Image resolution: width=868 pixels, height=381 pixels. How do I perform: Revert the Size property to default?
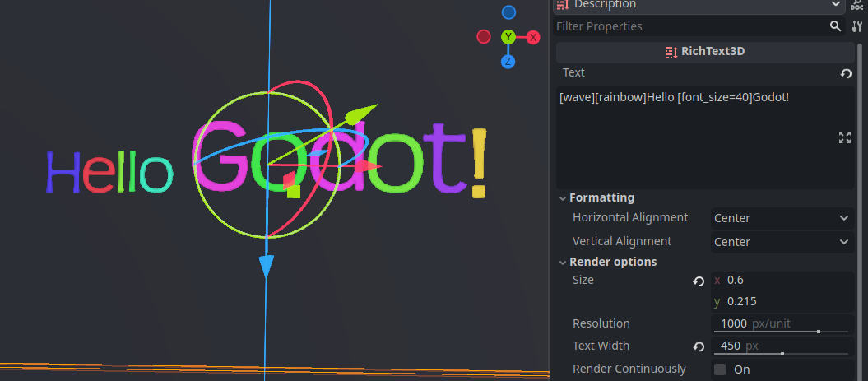tap(699, 281)
